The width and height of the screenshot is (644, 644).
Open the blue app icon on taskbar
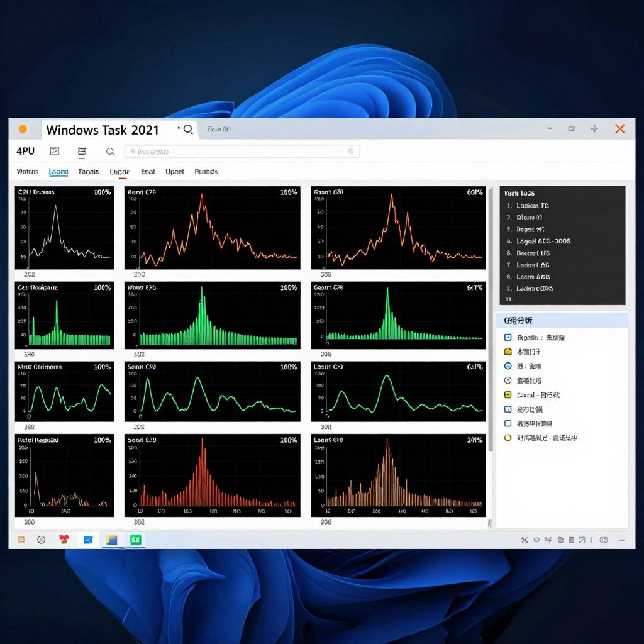(x=88, y=540)
